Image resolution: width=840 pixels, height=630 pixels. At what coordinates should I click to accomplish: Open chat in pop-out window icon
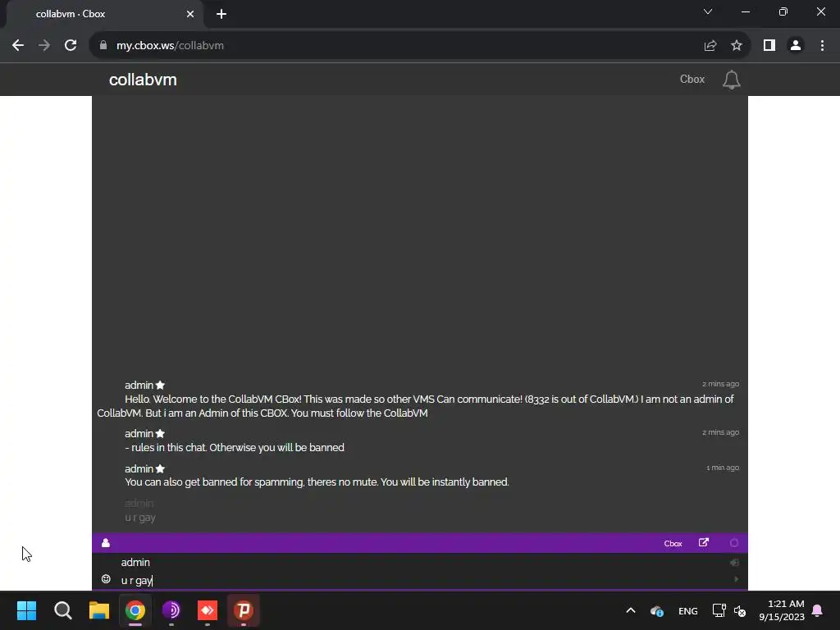tap(703, 543)
